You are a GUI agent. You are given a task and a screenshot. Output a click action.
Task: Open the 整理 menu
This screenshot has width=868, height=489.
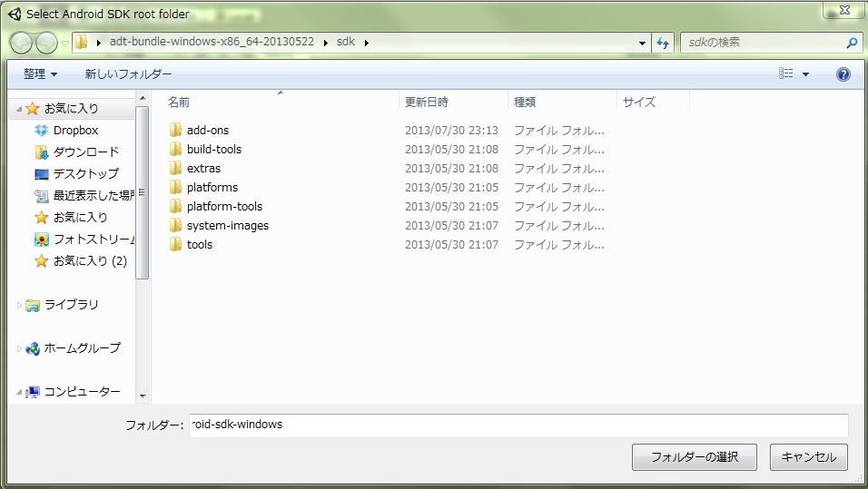[x=40, y=74]
